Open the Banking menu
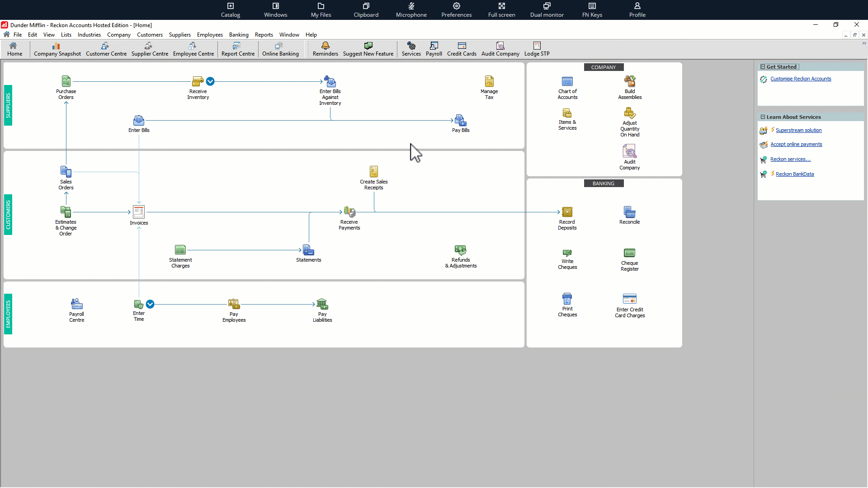The image size is (868, 488). [x=238, y=35]
